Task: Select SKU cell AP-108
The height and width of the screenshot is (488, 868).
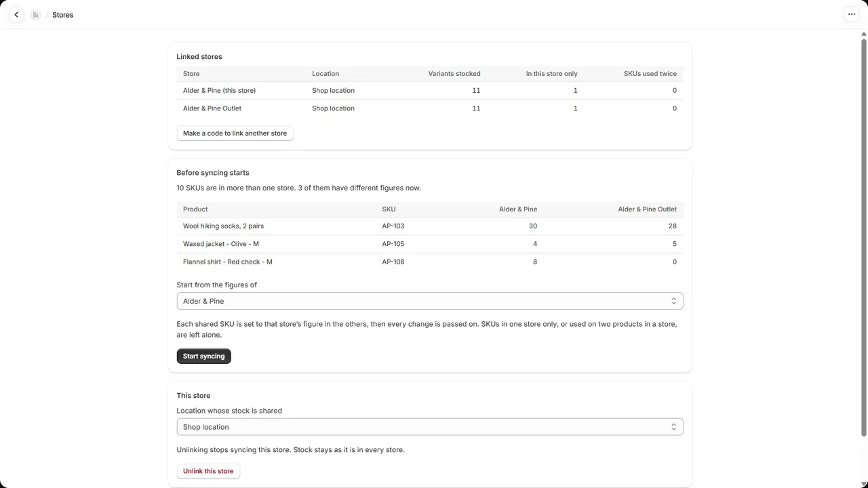Action: [x=393, y=262]
